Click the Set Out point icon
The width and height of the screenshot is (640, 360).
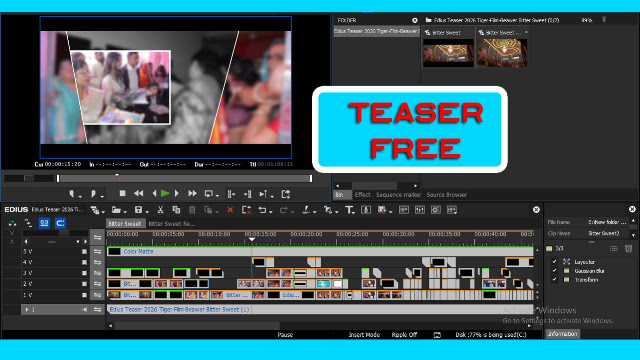tap(93, 194)
